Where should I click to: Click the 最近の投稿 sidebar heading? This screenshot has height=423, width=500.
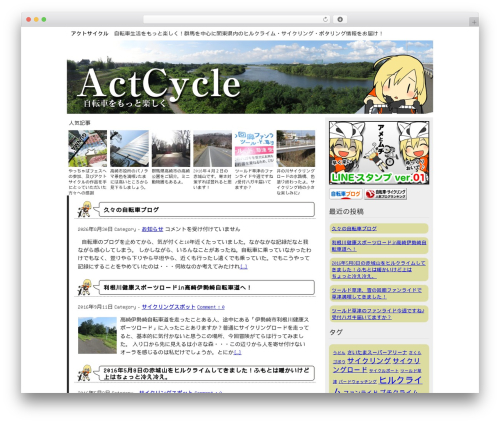[x=346, y=212]
